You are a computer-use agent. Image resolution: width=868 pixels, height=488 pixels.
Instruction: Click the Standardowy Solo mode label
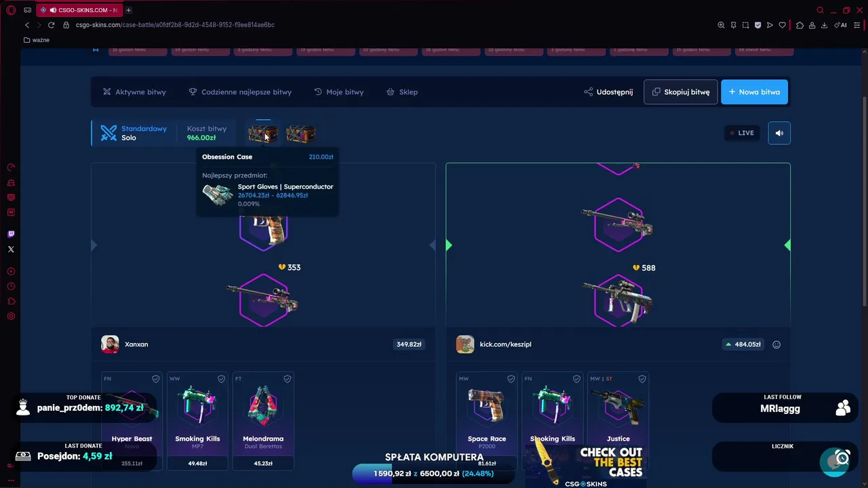(134, 133)
